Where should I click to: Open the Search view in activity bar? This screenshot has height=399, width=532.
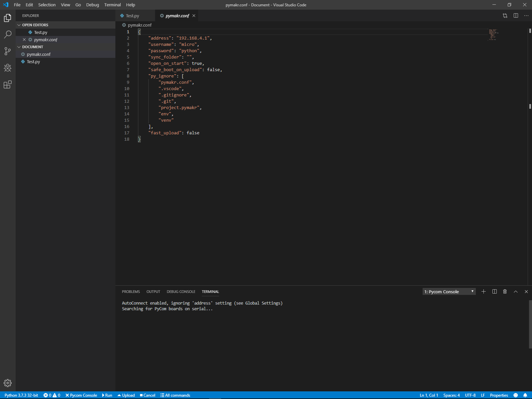pos(8,34)
